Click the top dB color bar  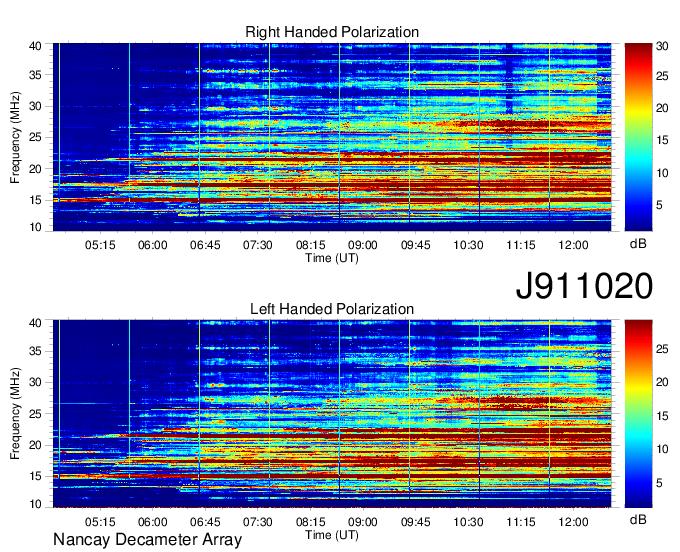coord(638,137)
